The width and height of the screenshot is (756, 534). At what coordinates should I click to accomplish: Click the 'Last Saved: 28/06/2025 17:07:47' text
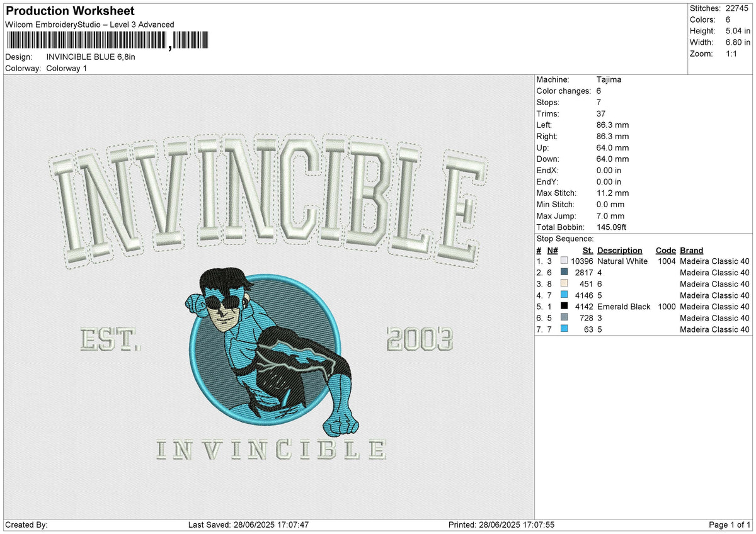[248, 525]
